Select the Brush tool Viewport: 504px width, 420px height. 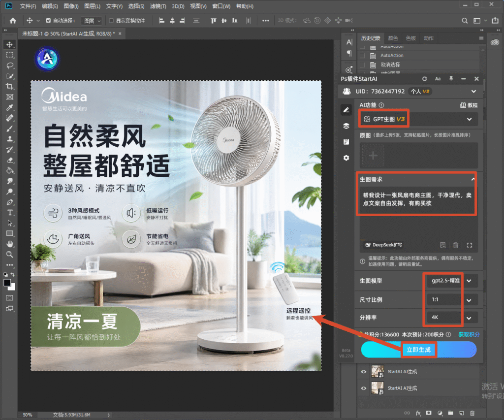click(x=10, y=129)
